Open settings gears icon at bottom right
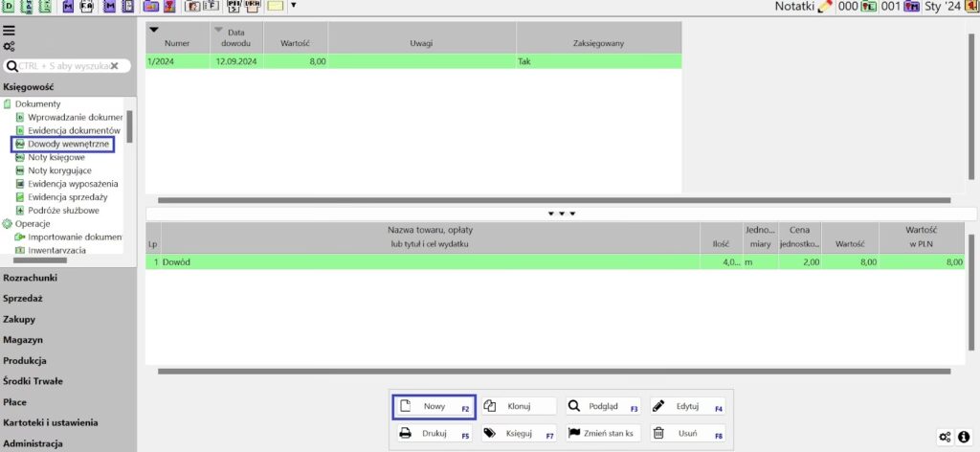Viewport: 980px width, 452px height. pos(946,437)
